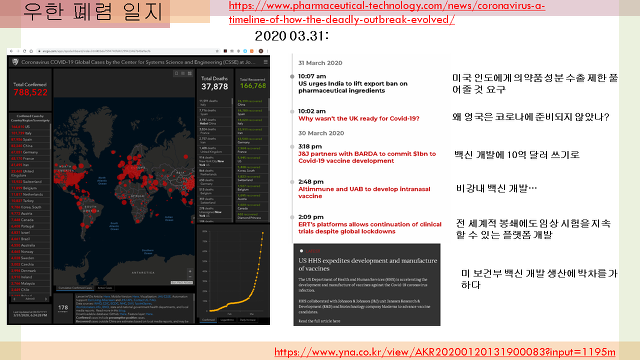
Task: Bookmark page with the star icon
Action: 217,51
